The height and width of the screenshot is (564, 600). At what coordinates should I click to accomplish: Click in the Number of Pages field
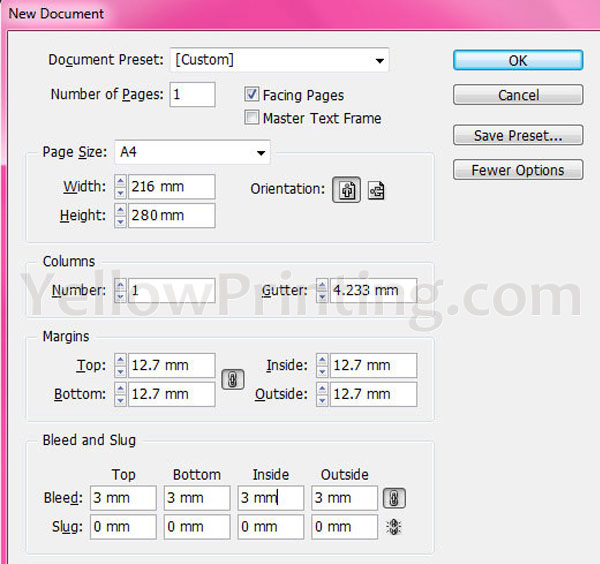(192, 95)
